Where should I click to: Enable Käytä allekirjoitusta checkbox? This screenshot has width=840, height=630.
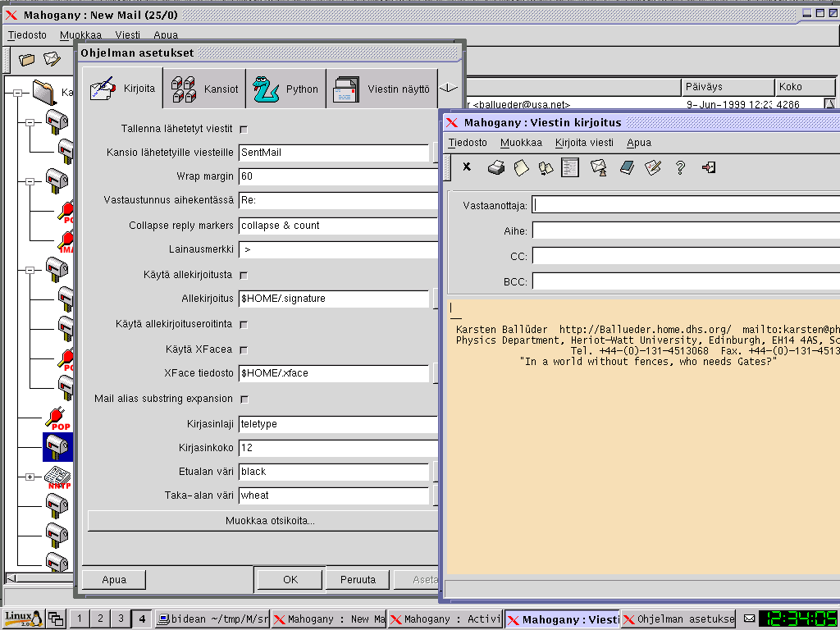coord(244,276)
